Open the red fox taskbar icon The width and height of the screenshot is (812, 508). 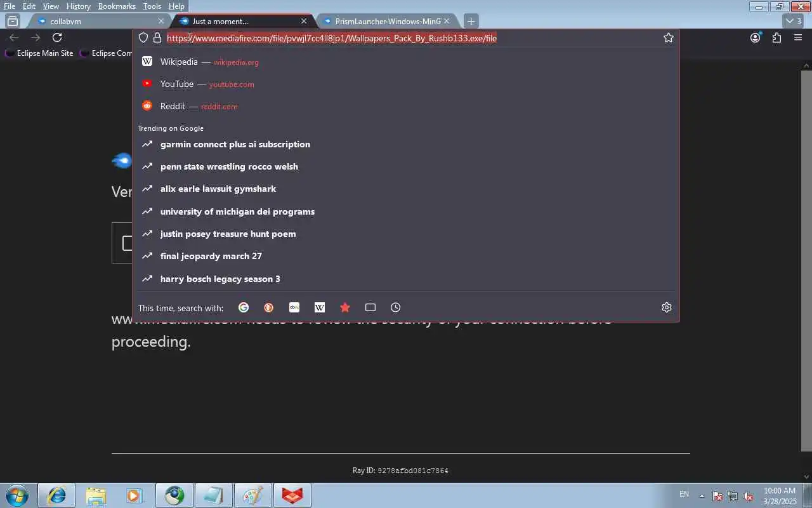click(x=292, y=495)
